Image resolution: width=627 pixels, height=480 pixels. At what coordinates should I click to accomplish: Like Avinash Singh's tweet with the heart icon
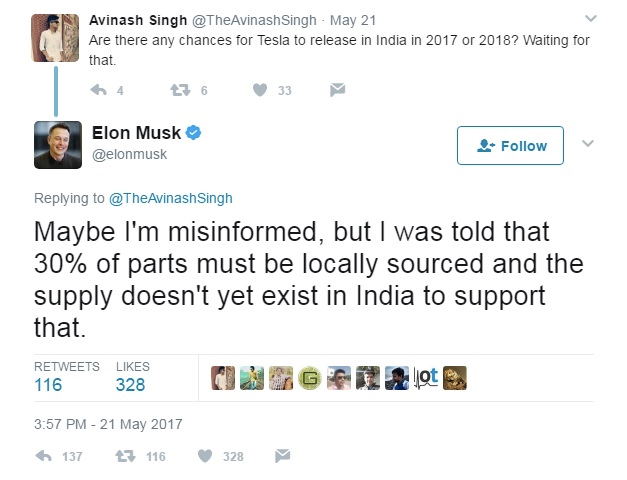pos(260,90)
